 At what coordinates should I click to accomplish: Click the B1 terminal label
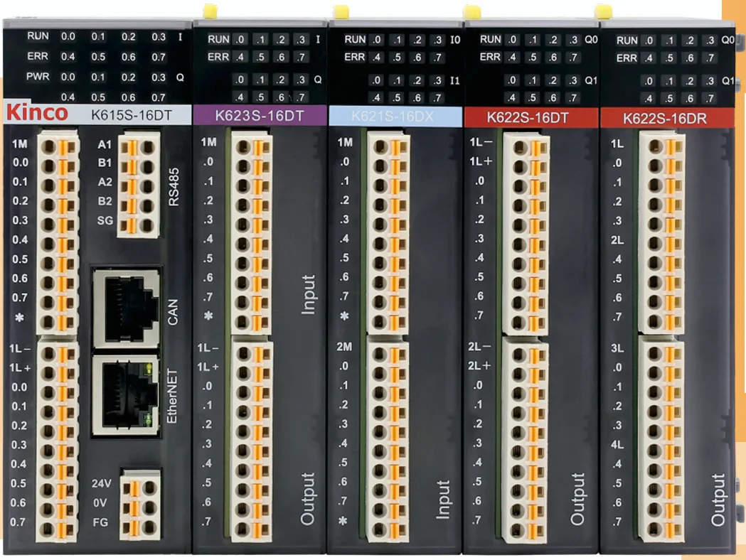click(105, 163)
